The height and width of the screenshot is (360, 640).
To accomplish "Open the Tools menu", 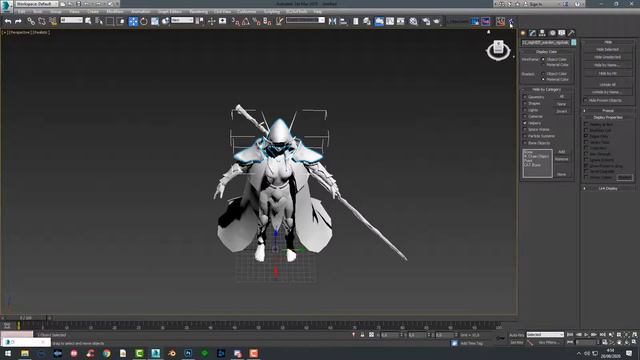I will tap(38, 12).
